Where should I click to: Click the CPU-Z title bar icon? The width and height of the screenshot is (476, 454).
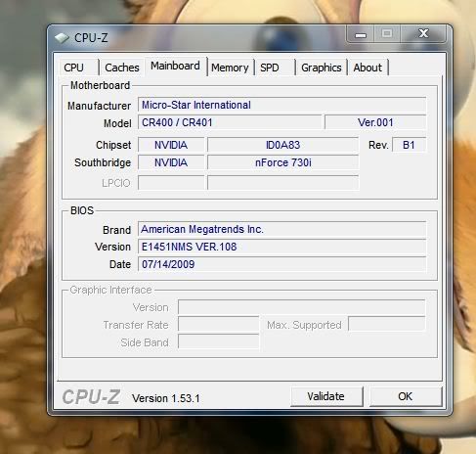pyautogui.click(x=62, y=38)
